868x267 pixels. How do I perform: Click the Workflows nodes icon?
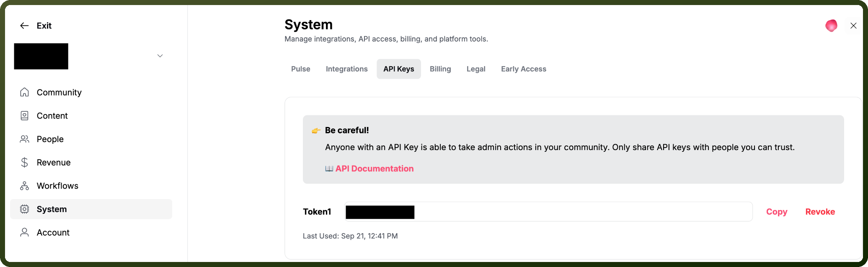coord(25,186)
